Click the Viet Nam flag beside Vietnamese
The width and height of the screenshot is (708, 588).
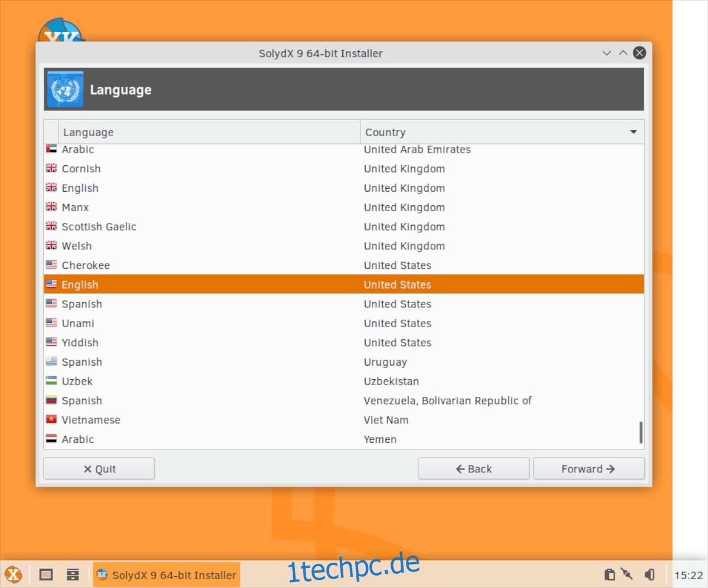tap(51, 420)
